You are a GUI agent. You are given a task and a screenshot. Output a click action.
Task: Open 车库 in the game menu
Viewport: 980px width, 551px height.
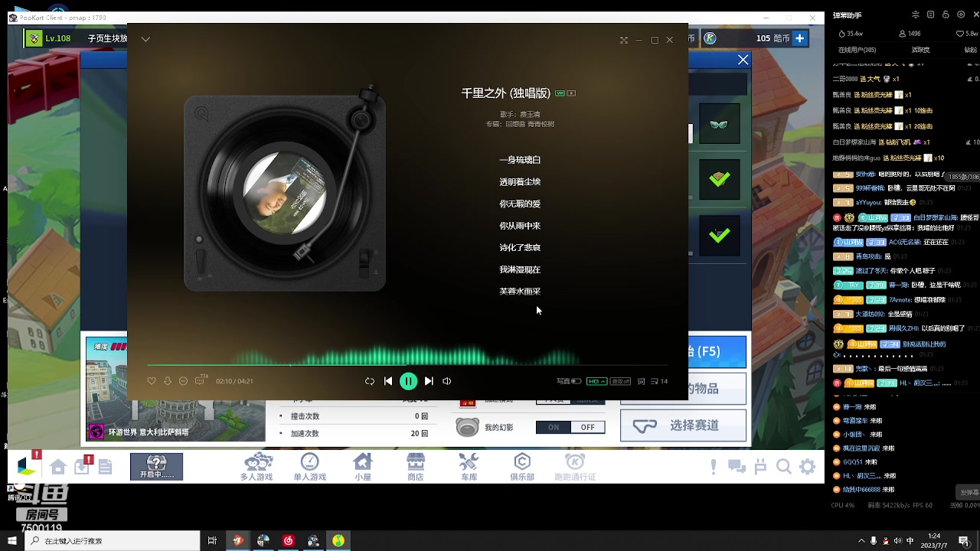469,466
